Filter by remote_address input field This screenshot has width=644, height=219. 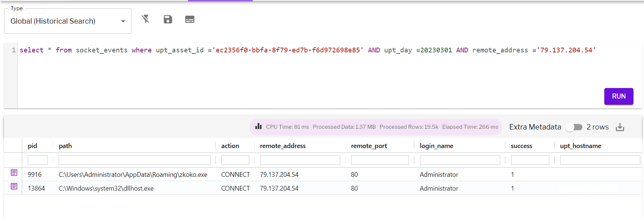(300, 160)
